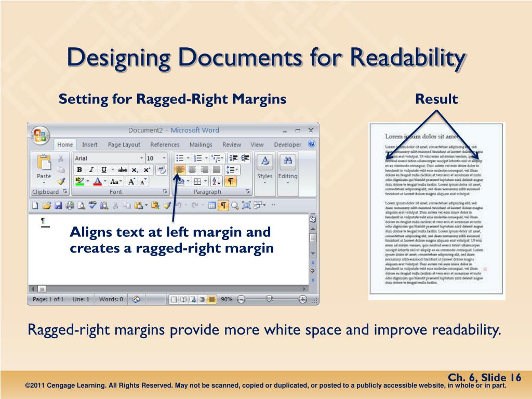Click the Print Preview toolbar icon
Screen dimensions: 532x399
pos(82,206)
